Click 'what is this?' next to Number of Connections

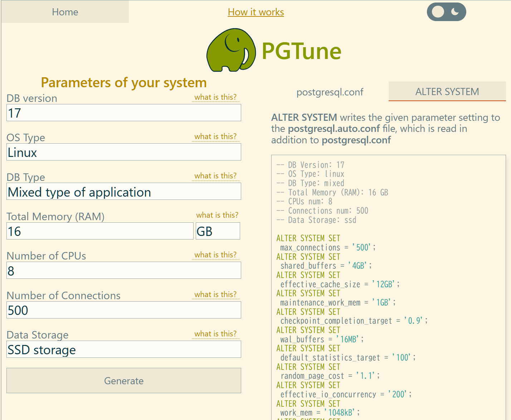tap(215, 294)
